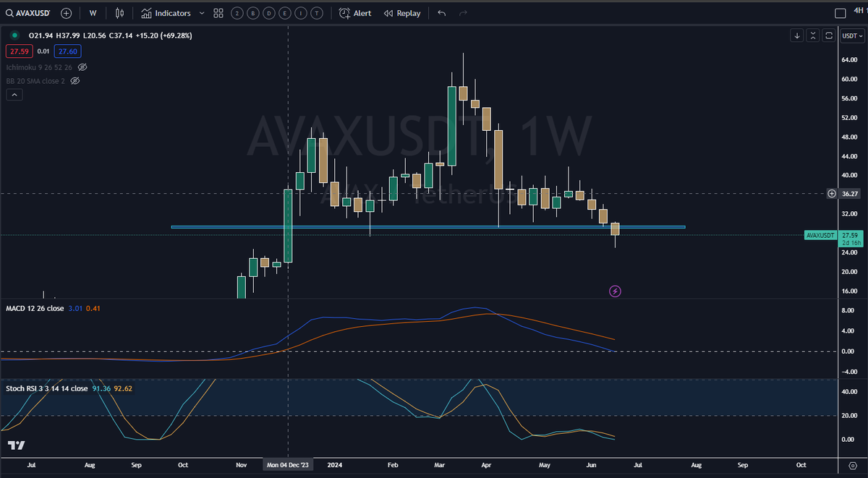Click the OHLC values text in legend
This screenshot has width=868, height=478.
[110, 35]
